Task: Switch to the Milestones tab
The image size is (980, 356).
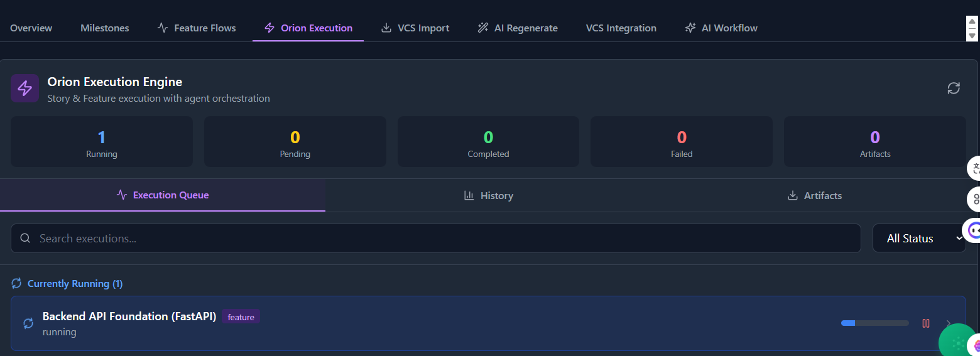Action: (x=105, y=28)
